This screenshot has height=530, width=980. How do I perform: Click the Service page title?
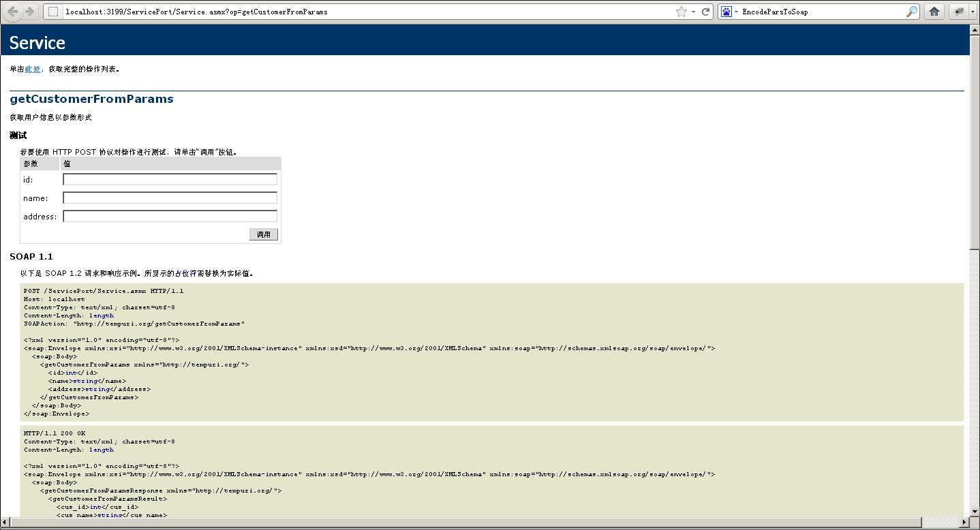(37, 43)
